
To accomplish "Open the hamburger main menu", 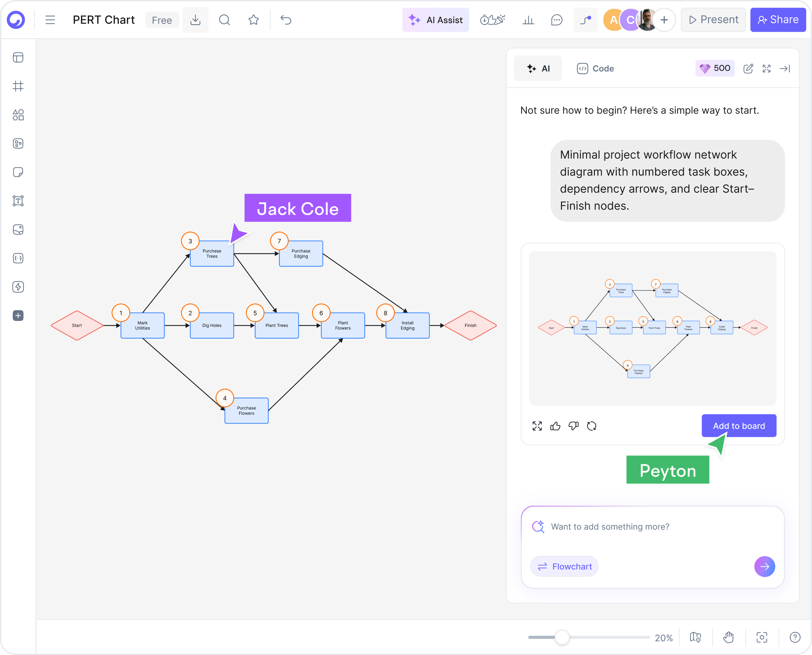I will [x=50, y=20].
